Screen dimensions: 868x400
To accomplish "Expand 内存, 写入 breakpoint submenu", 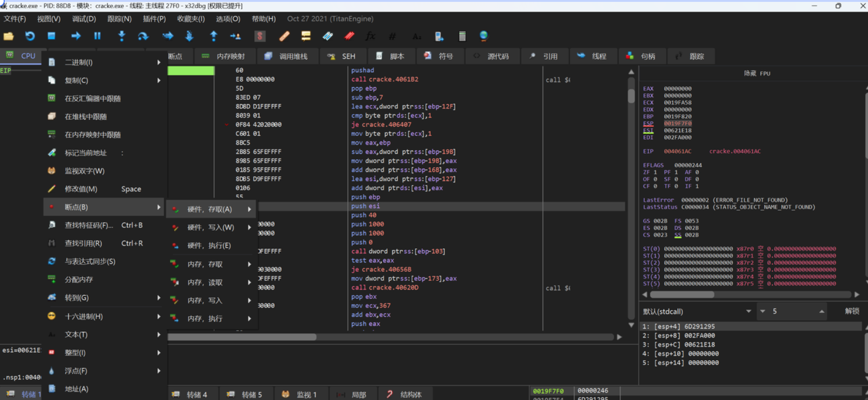I will click(x=212, y=300).
